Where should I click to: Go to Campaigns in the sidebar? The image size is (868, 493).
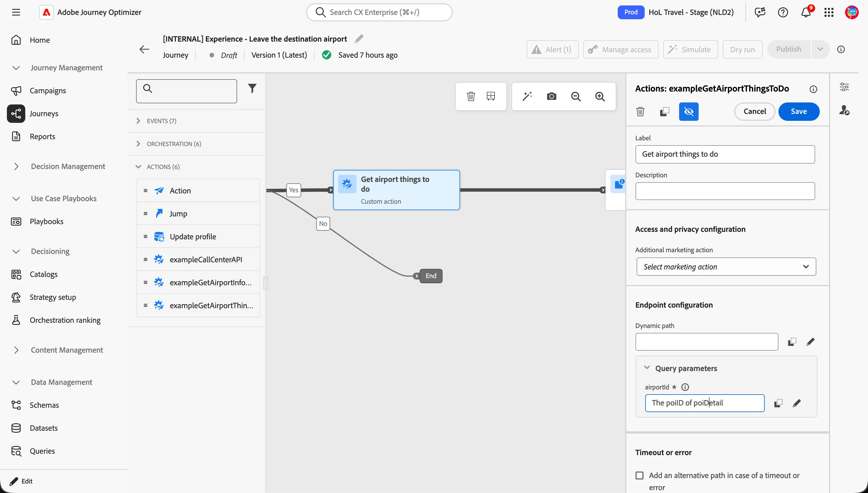[47, 91]
